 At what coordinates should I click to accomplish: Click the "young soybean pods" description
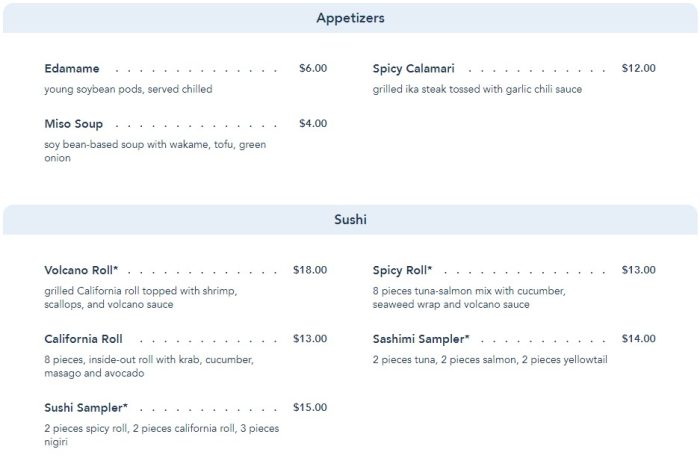coord(128,89)
